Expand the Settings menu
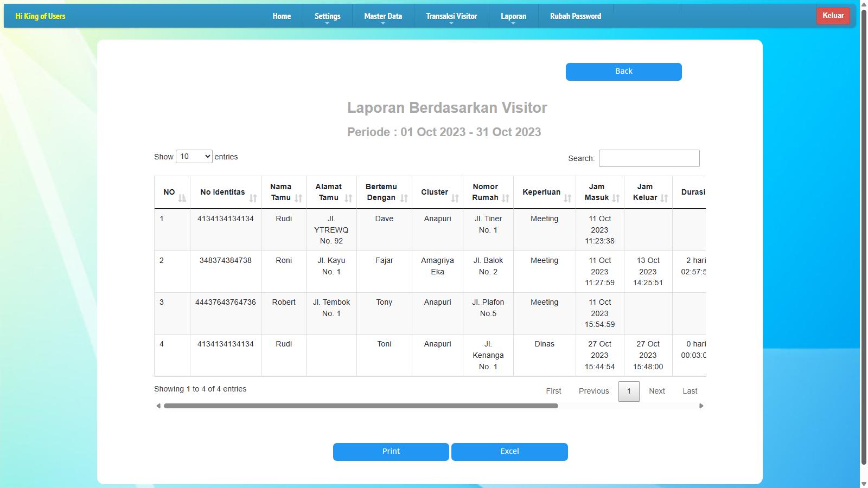This screenshot has height=488, width=868. coord(327,16)
